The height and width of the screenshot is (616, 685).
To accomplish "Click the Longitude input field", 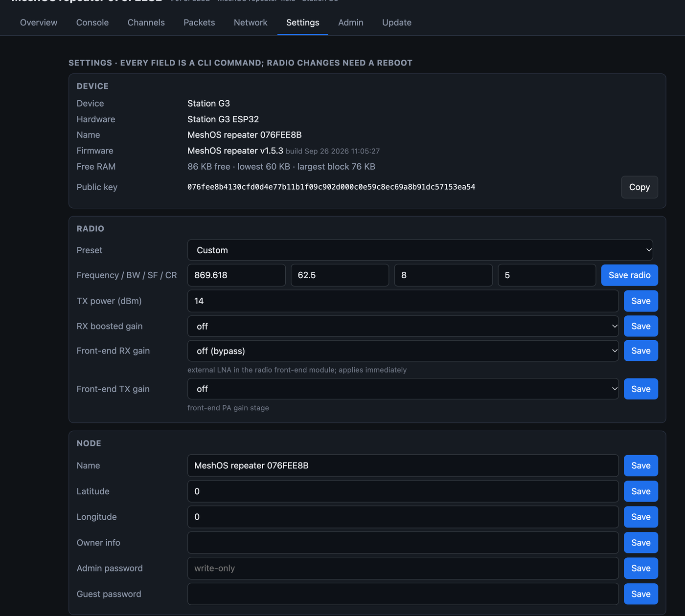I will (403, 517).
